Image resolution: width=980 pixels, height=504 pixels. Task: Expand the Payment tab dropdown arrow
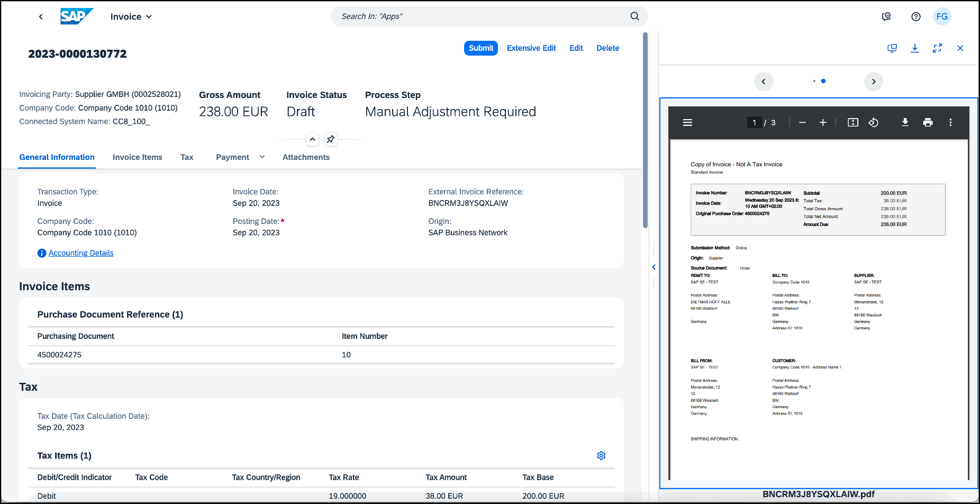coord(262,157)
